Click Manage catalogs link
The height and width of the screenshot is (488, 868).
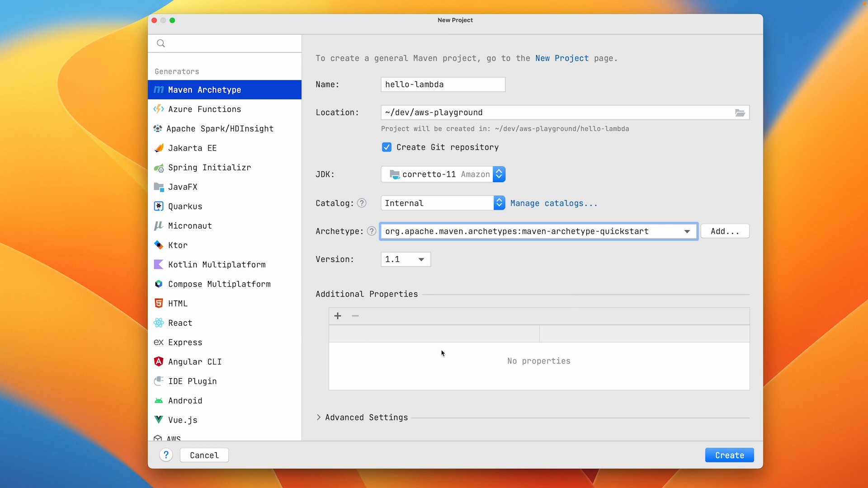554,203
